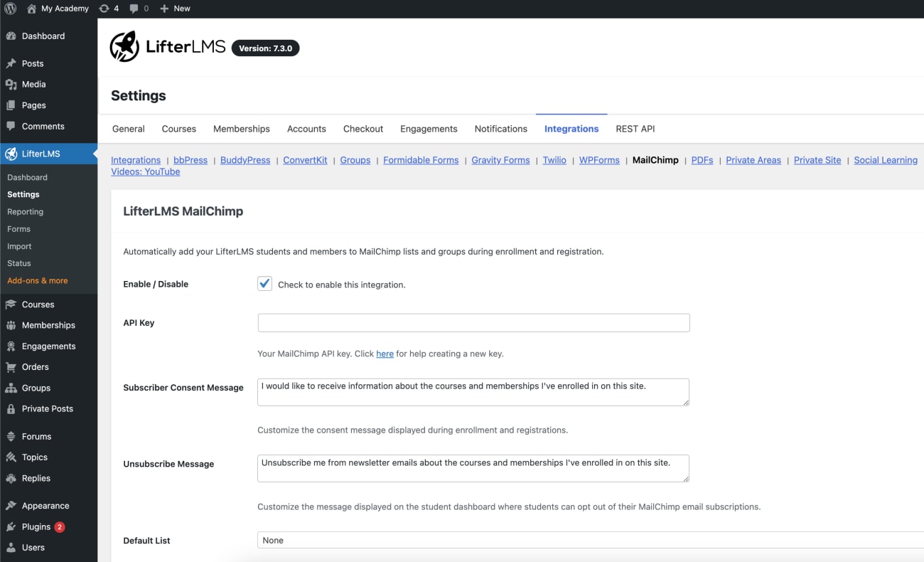Click the Users icon in sidebar
Image resolution: width=924 pixels, height=562 pixels.
coord(11,548)
